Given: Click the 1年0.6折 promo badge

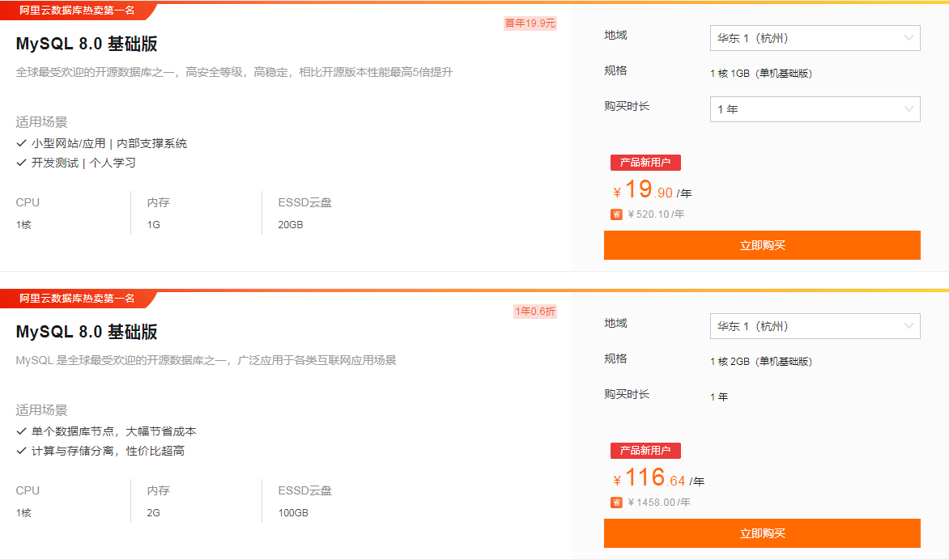Looking at the screenshot, I should coord(535,312).
